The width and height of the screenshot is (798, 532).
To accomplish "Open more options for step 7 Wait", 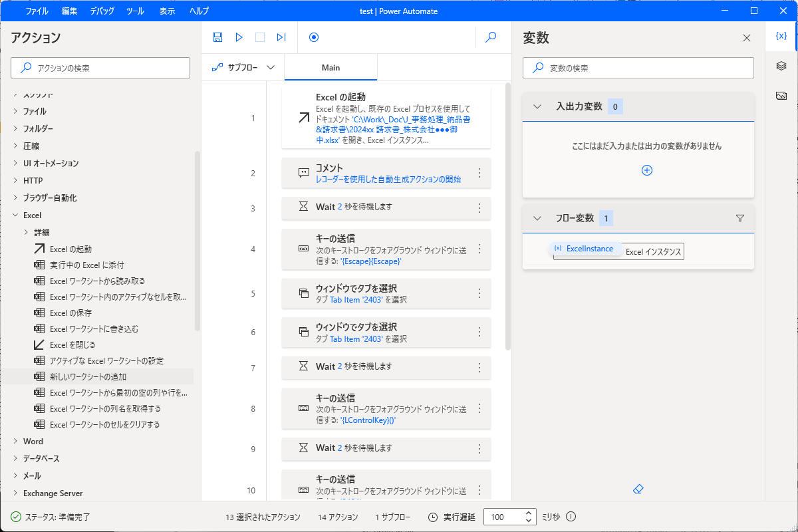I will point(479,367).
